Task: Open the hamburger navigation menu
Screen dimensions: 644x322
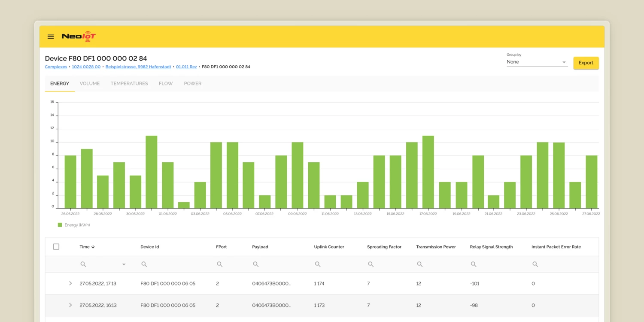Action: click(51, 37)
